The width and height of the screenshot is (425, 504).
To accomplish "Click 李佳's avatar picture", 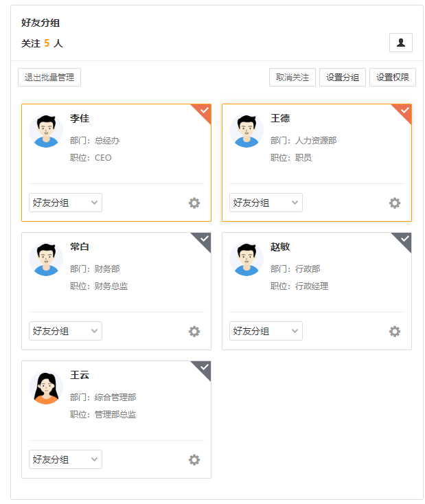I will click(x=46, y=131).
